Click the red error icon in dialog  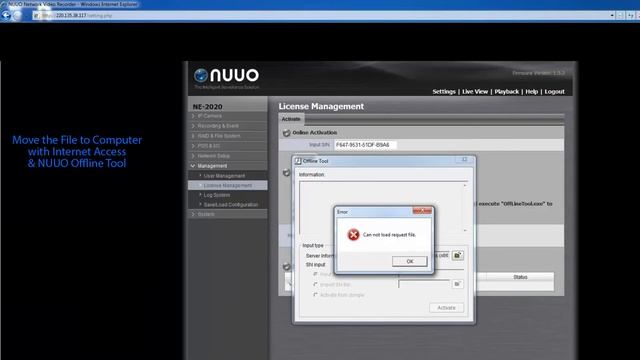(x=353, y=235)
